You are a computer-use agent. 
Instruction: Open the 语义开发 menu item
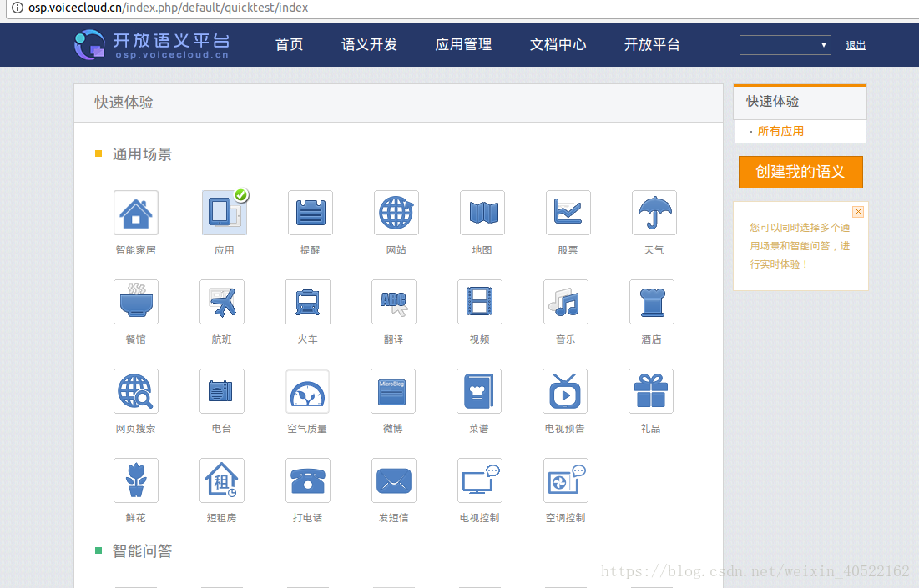[x=369, y=44]
